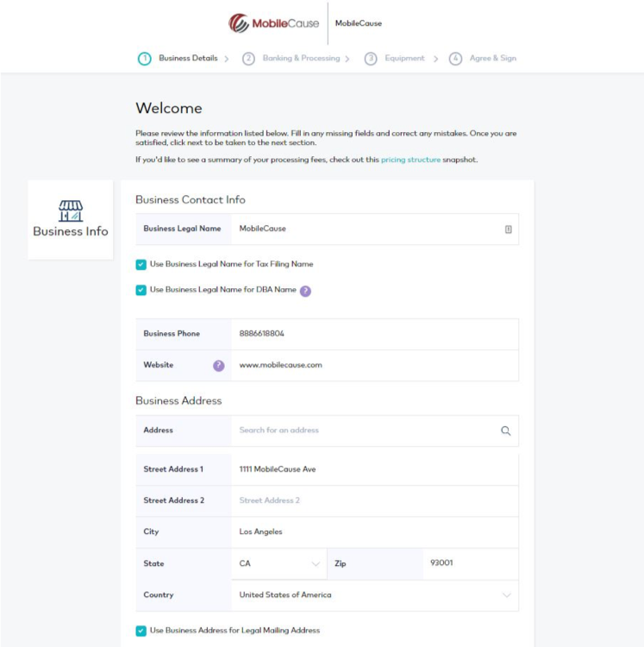This screenshot has width=644, height=647.
Task: Click the Website input field
Action: [375, 365]
